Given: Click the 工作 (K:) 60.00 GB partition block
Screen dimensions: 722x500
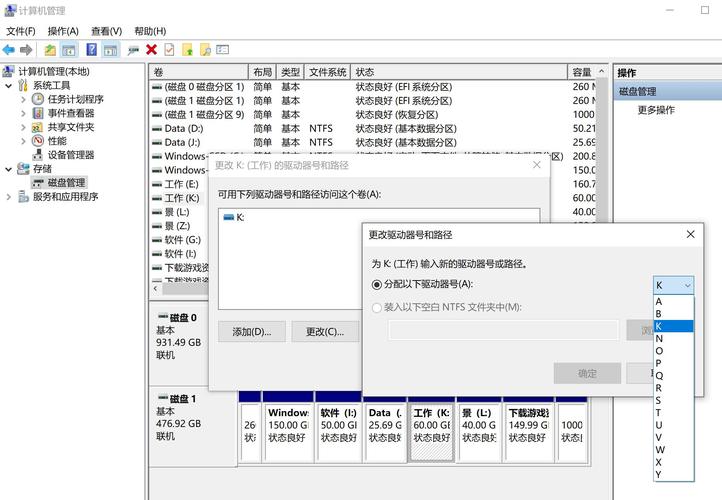Looking at the screenshot, I should 431,432.
